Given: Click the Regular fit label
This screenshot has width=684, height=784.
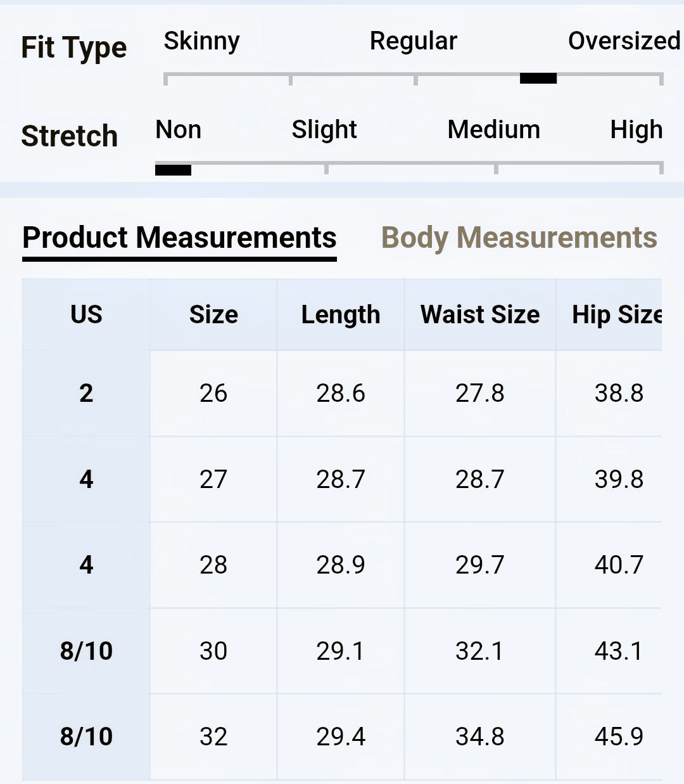Looking at the screenshot, I should click(x=413, y=41).
